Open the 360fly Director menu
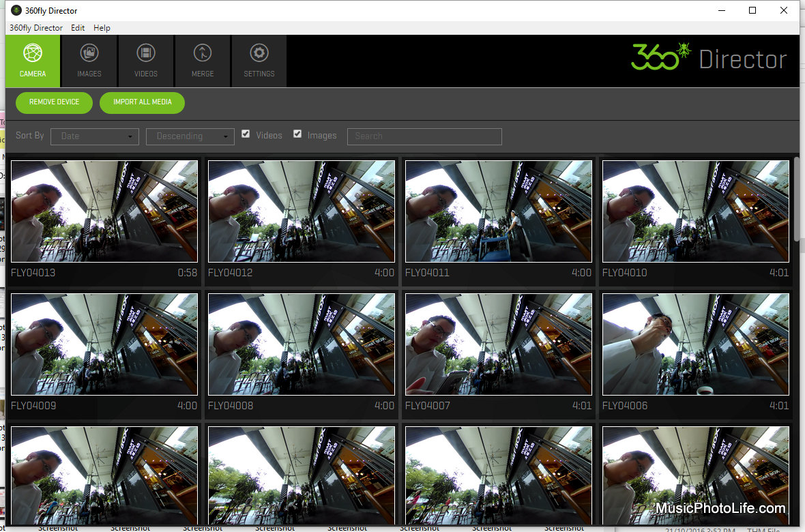Image resolution: width=805 pixels, height=532 pixels. [36, 28]
